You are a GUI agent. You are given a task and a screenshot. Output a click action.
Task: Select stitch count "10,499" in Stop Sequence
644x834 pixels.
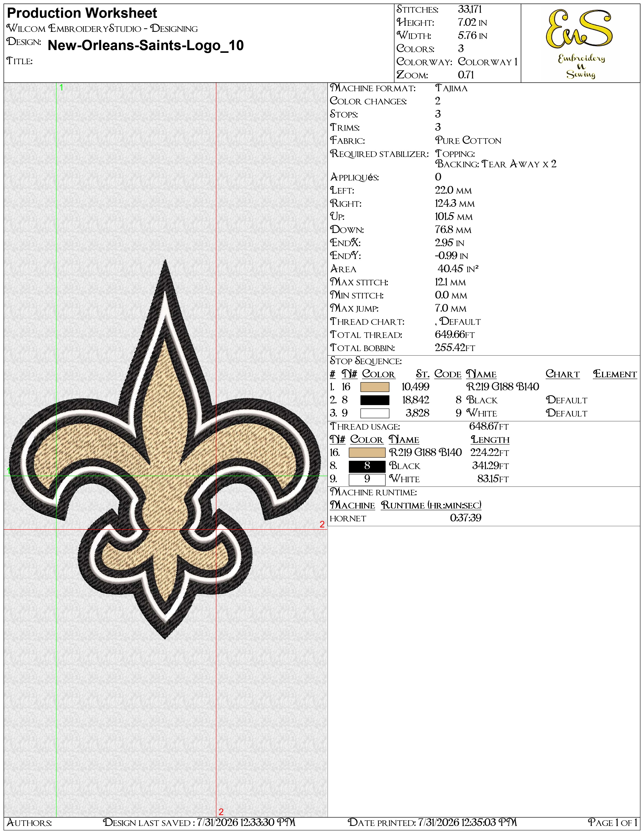click(415, 387)
